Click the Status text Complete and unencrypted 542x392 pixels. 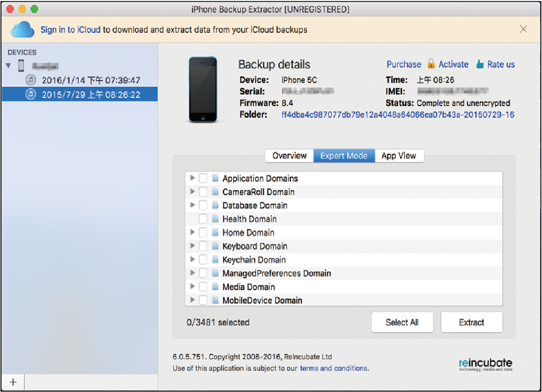point(463,103)
